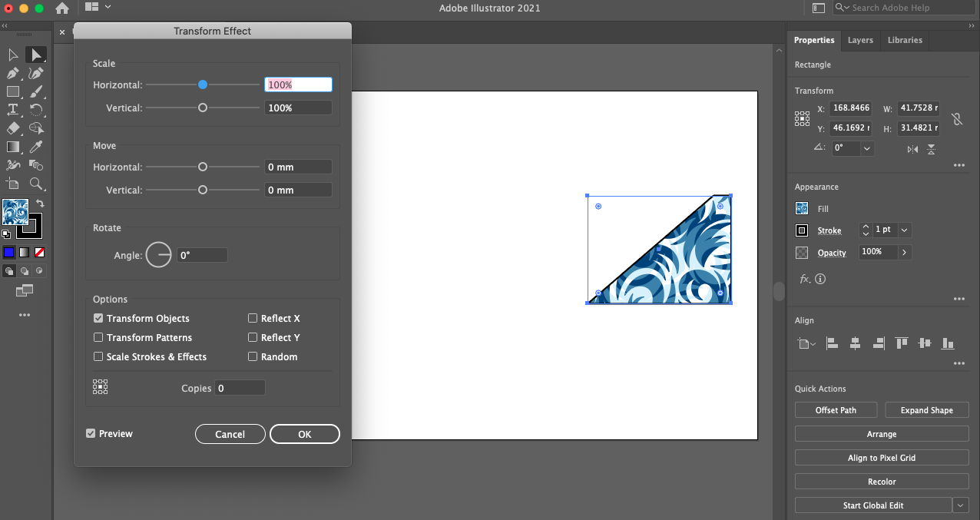Open stroke weight dropdown arrow
This screenshot has width=980, height=520.
[x=904, y=230]
